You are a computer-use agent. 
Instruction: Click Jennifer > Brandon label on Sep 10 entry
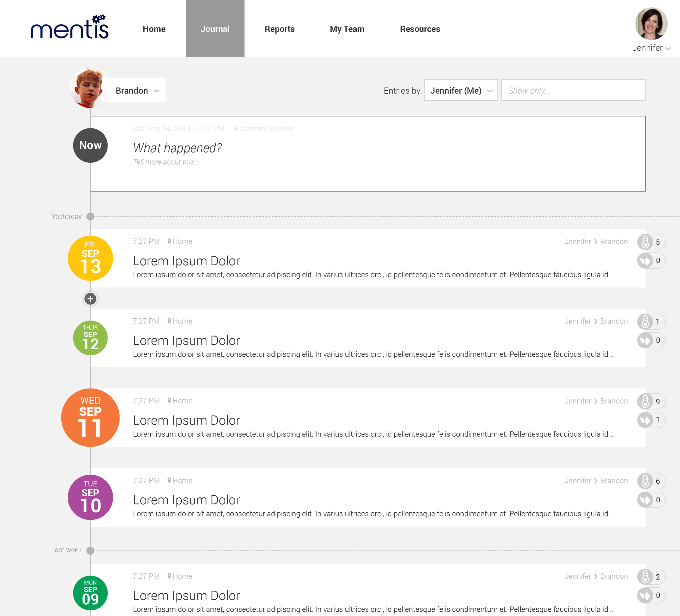(596, 481)
